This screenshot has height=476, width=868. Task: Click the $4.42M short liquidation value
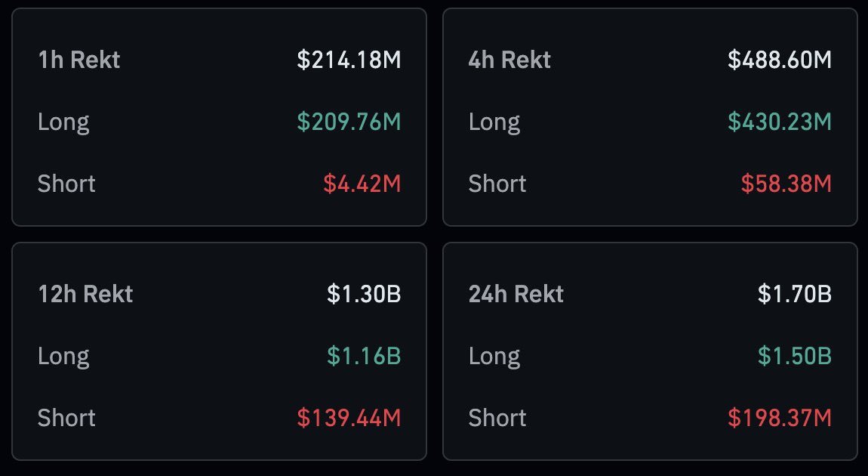tap(362, 184)
